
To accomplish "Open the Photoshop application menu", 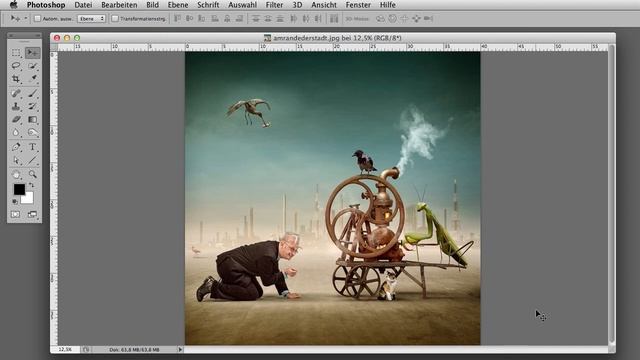I will (x=46, y=5).
